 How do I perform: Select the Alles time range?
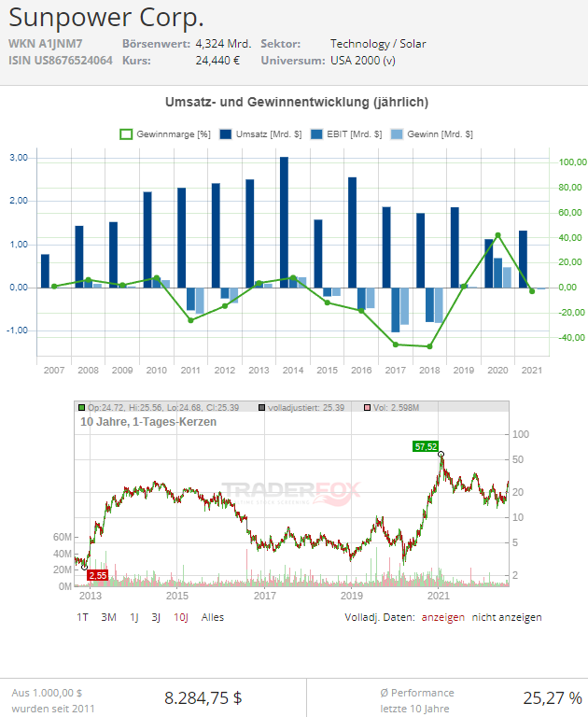(213, 617)
